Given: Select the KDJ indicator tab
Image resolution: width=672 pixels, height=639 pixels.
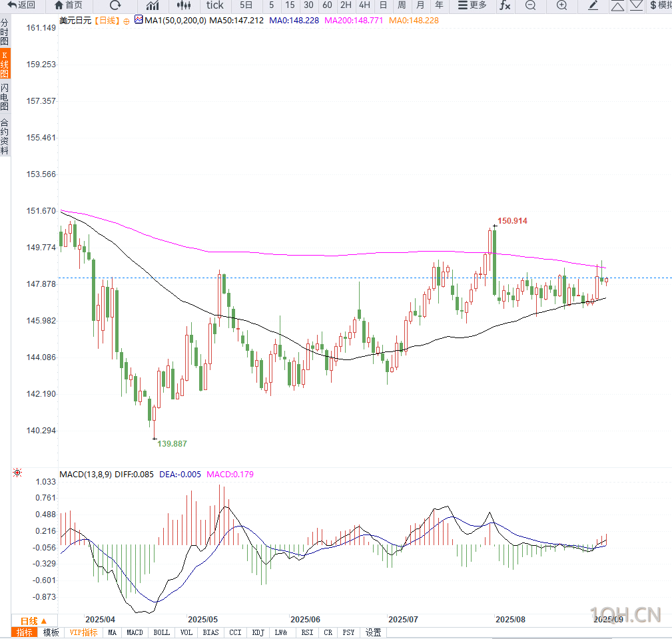Looking at the screenshot, I should [258, 632].
